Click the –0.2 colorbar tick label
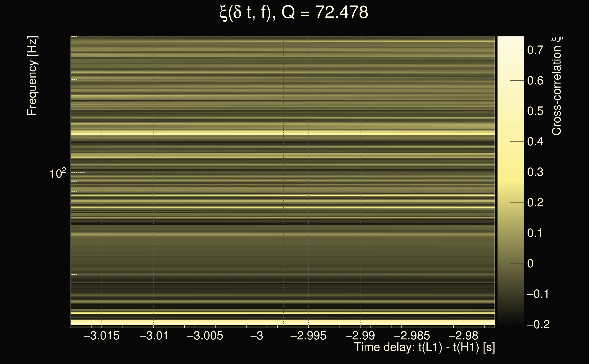This screenshot has width=589, height=364. click(538, 324)
